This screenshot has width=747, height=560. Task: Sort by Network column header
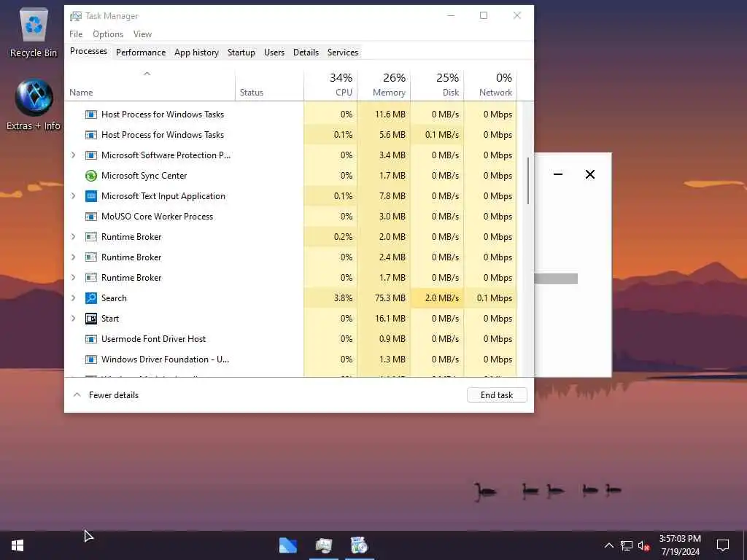(490, 85)
